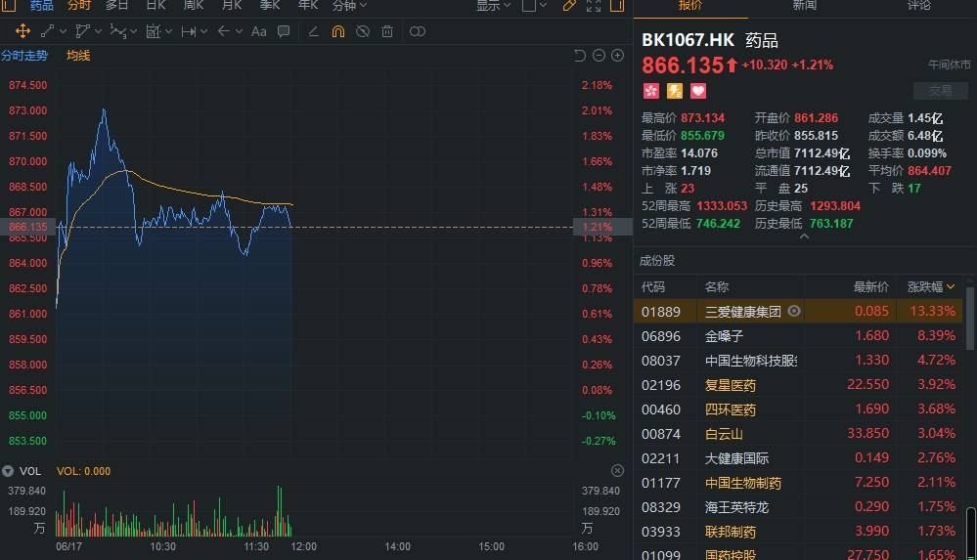Click the fullscreen expand chart icon
The width and height of the screenshot is (977, 560).
(593, 6)
